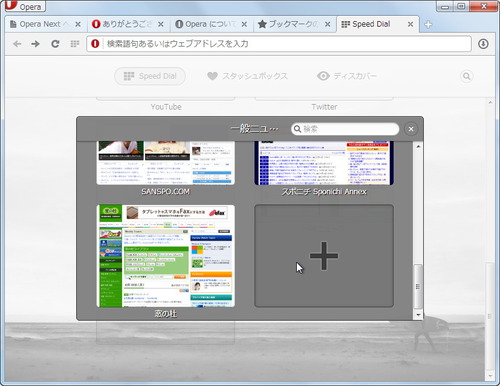The height and width of the screenshot is (386, 500).
Task: Add new entry via plus tile
Action: [x=324, y=256]
